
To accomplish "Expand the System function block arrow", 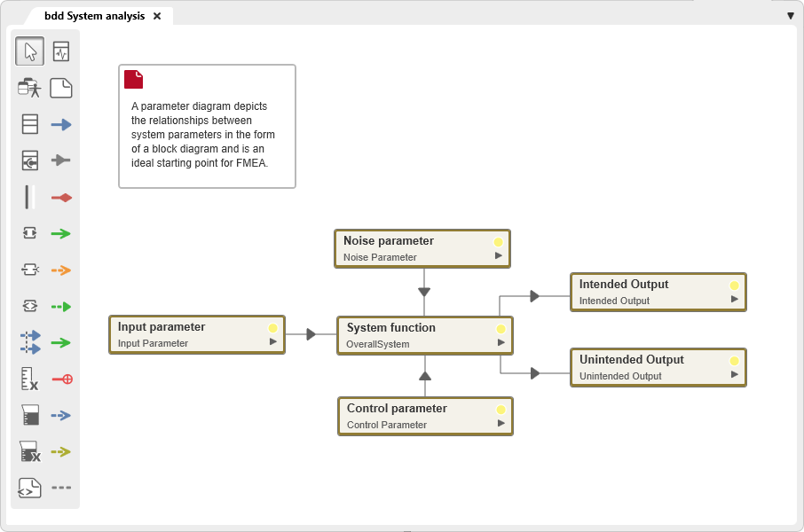I will (x=501, y=342).
